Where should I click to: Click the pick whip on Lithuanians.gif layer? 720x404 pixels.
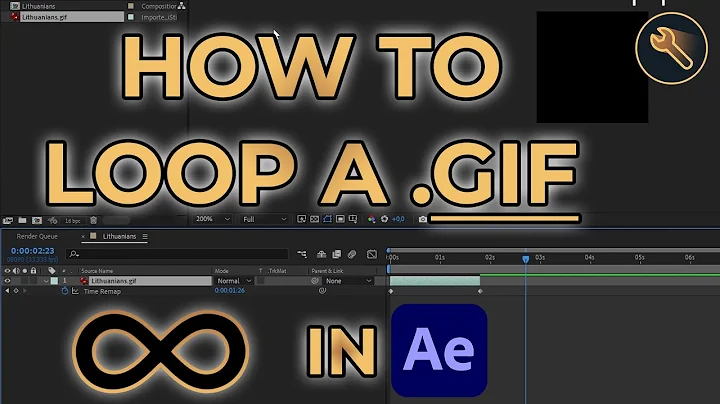point(315,281)
